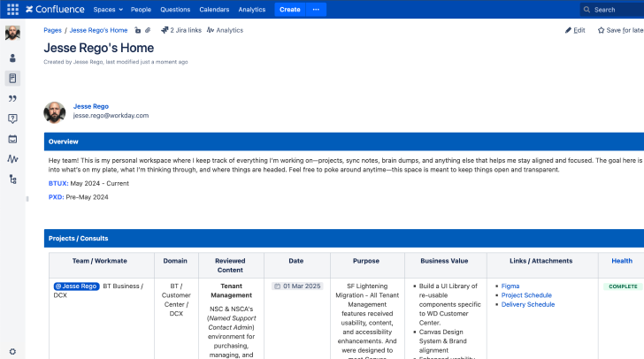The height and width of the screenshot is (359, 644).
Task: Open the more options button beside Create
Action: (x=316, y=10)
